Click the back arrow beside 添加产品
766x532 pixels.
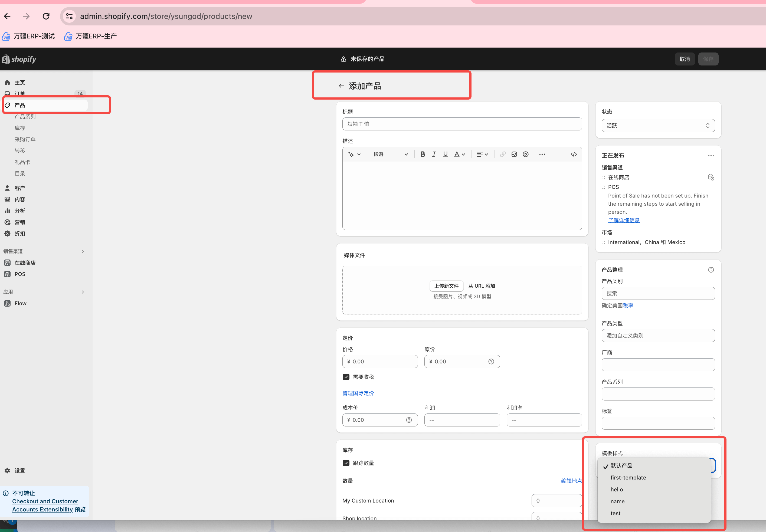341,86
